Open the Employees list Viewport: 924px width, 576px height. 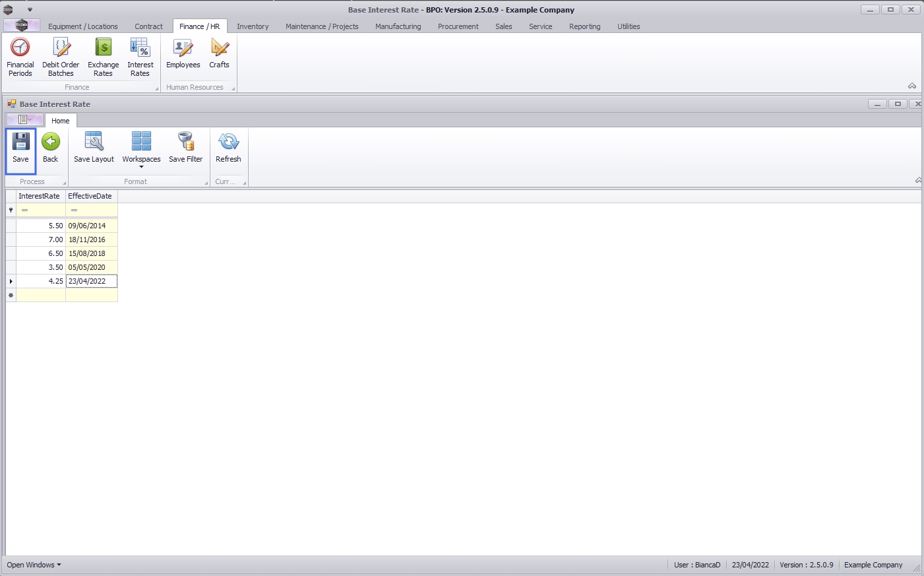[x=183, y=53]
